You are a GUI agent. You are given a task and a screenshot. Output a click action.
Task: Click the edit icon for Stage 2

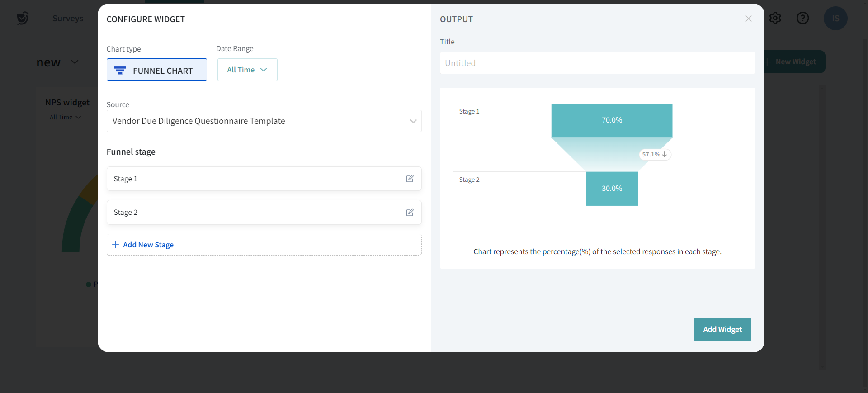coord(410,213)
